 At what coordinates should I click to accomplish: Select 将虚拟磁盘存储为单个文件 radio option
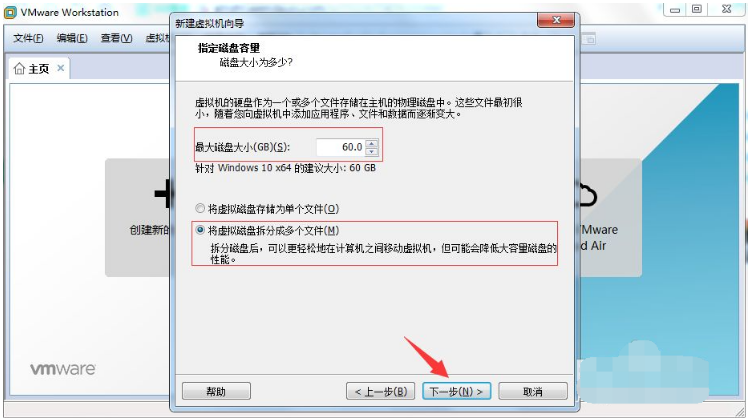click(x=200, y=209)
